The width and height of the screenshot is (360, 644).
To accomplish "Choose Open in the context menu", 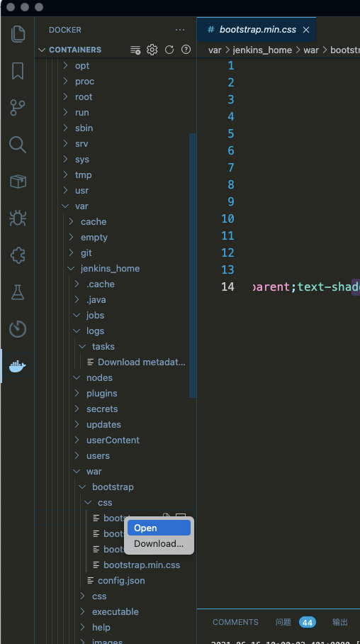I will (159, 528).
